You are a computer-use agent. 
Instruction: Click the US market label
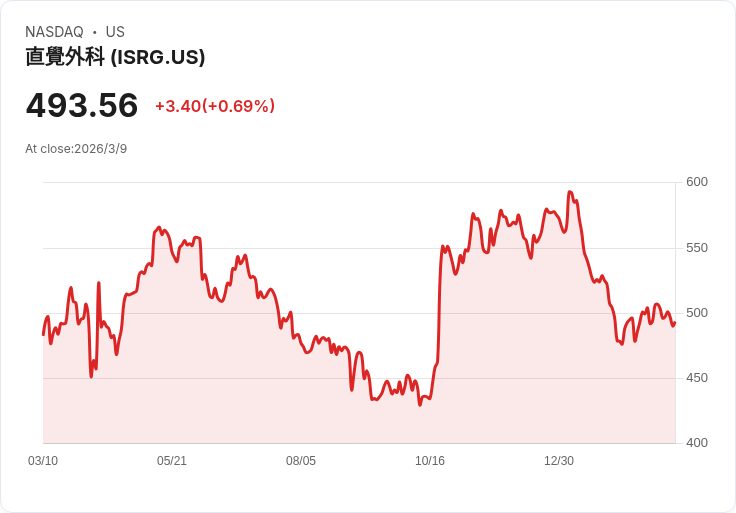[115, 32]
